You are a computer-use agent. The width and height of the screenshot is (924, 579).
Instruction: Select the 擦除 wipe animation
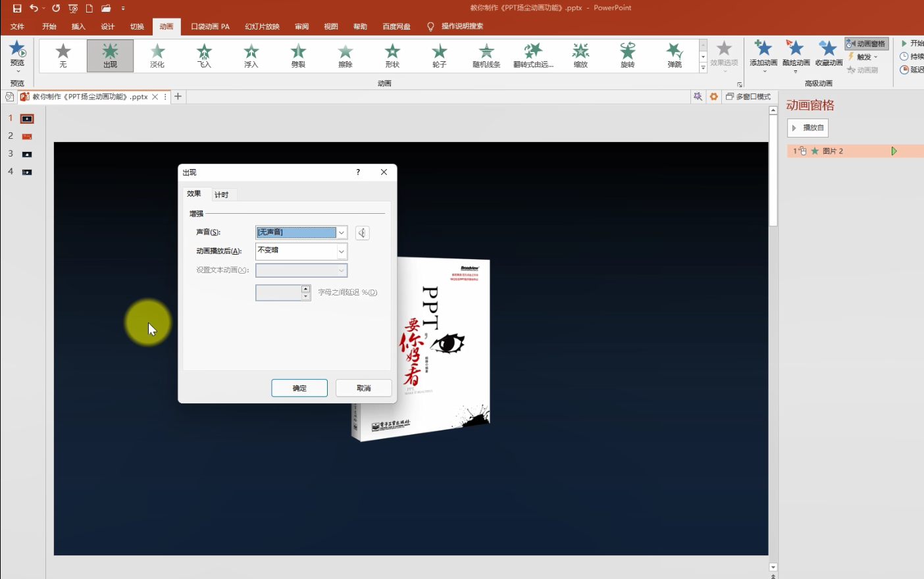point(346,55)
